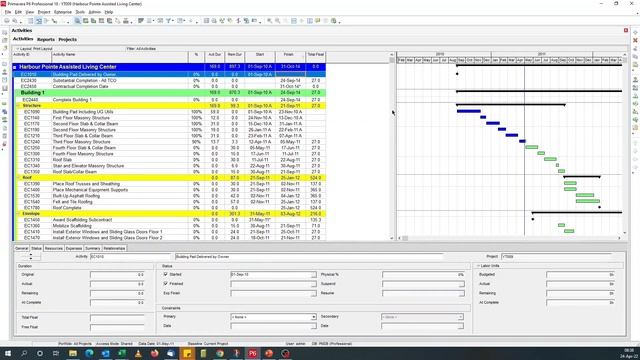Click the Primavera P6 taskbar icon
The height and width of the screenshot is (360, 640).
point(252,353)
